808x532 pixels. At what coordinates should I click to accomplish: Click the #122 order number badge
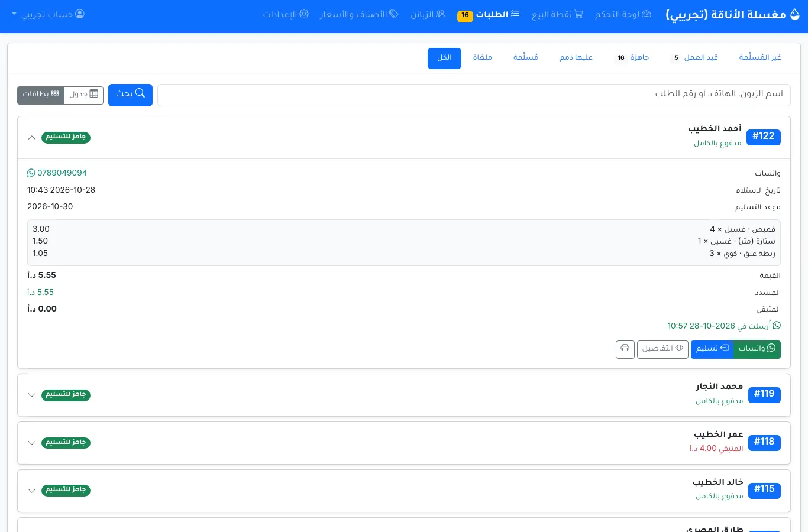[x=764, y=137]
